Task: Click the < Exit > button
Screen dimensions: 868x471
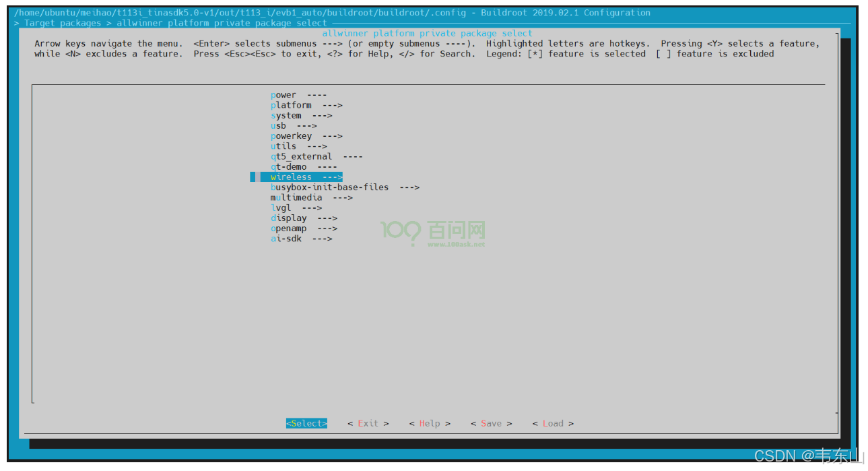Action: (x=368, y=423)
